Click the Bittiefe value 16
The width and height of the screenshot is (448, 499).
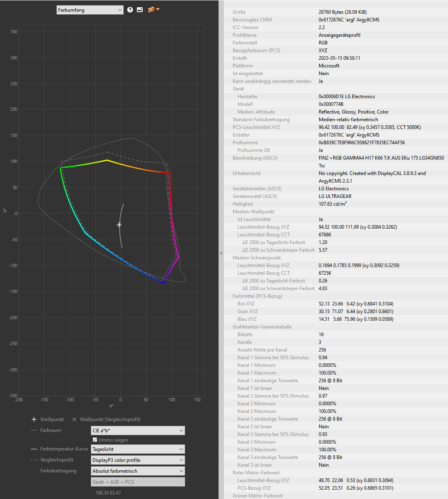pos(321,335)
